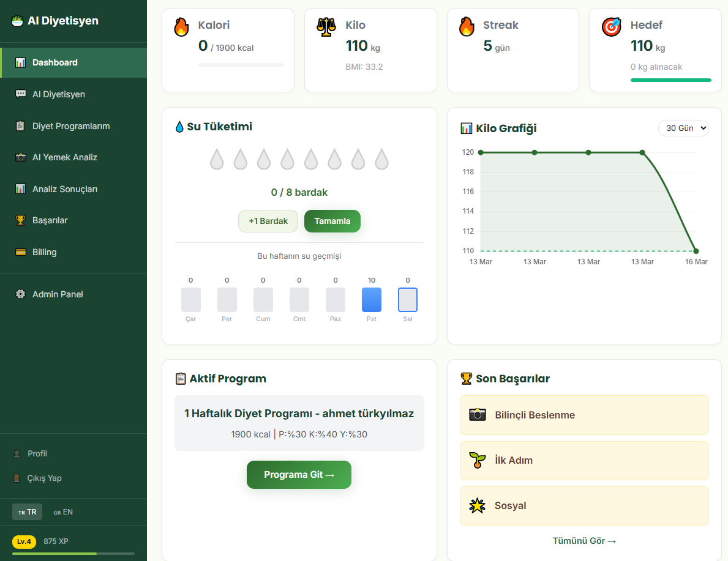The height and width of the screenshot is (561, 728).
Task: Switch language to TR
Action: (x=27, y=512)
